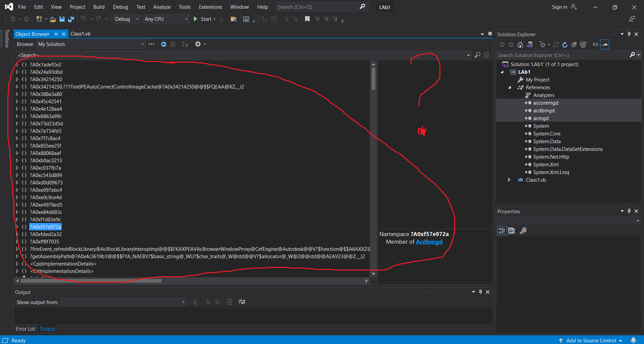Click the Search (Ctrl+Q) box
This screenshot has width=644, height=344.
[322, 7]
